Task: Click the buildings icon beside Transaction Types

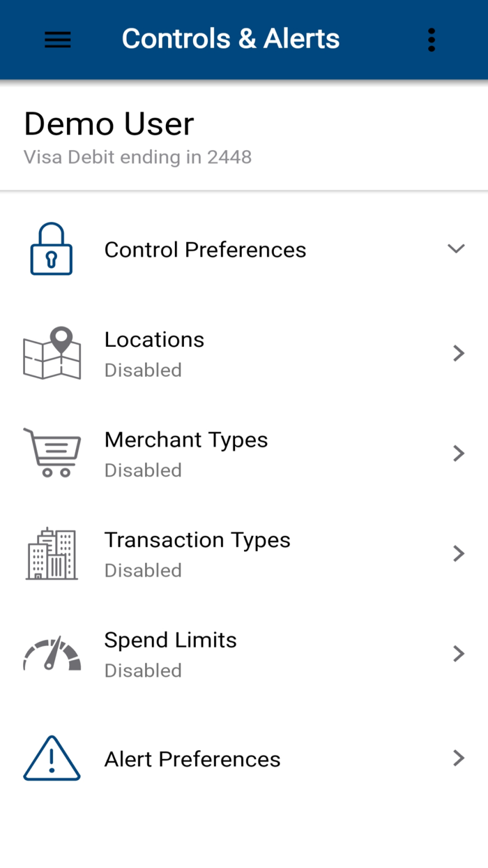Action: tap(52, 553)
